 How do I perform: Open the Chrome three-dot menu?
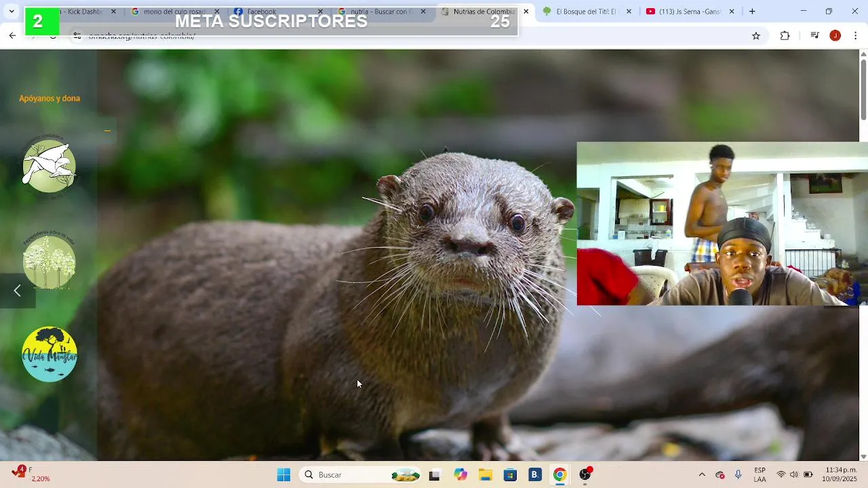856,36
